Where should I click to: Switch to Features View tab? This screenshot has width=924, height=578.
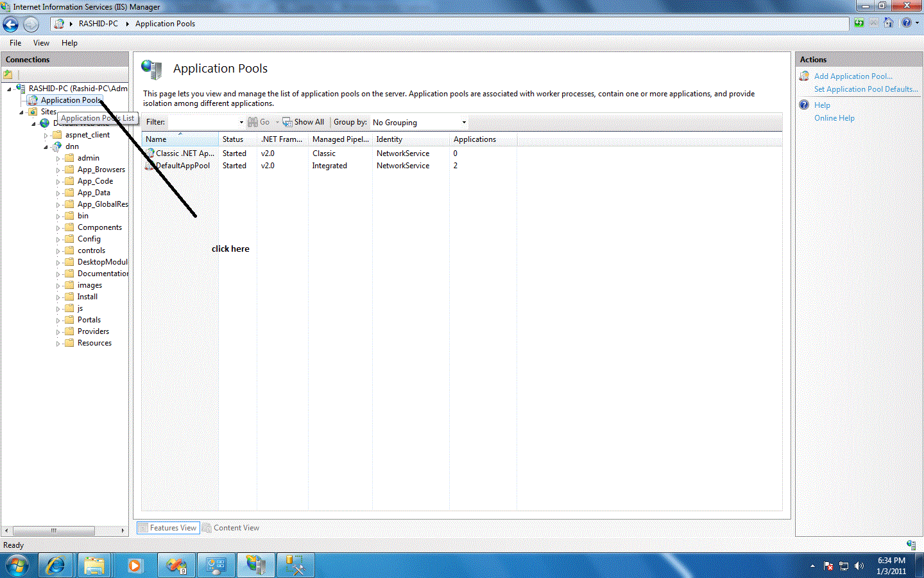[x=168, y=528]
